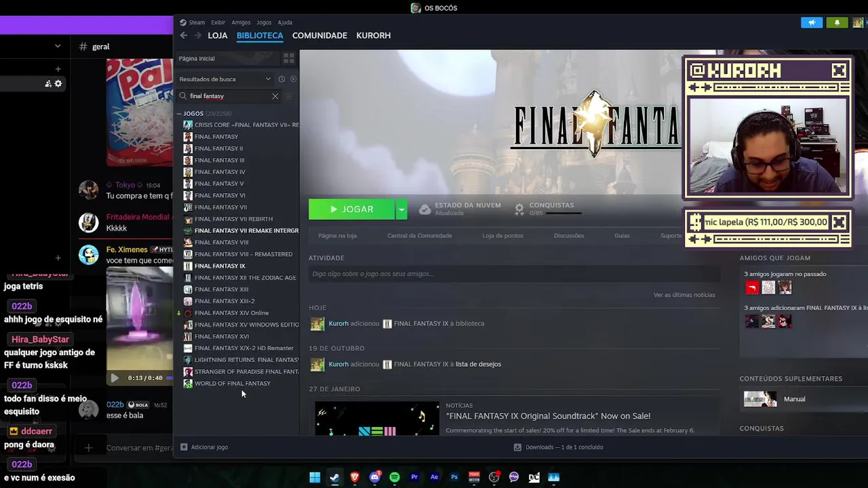This screenshot has height=488, width=868.
Task: Open the Windows Start menu
Action: [x=315, y=477]
